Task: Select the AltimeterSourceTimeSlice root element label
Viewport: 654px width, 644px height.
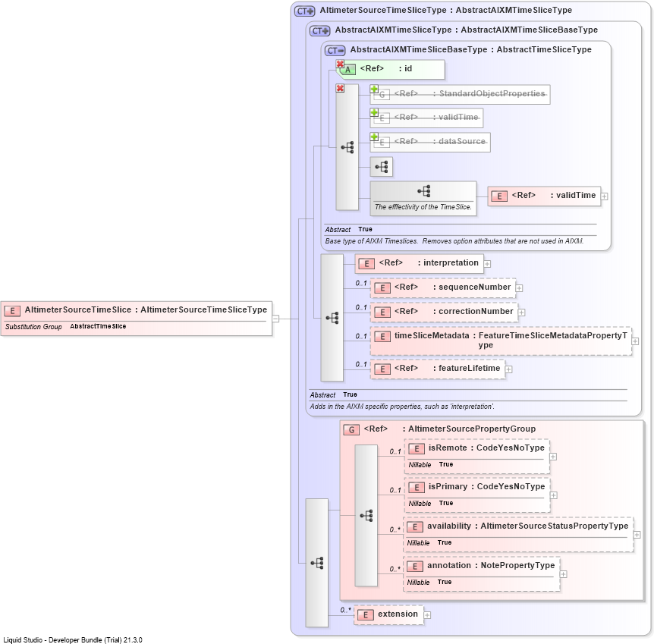Action: tap(146, 310)
